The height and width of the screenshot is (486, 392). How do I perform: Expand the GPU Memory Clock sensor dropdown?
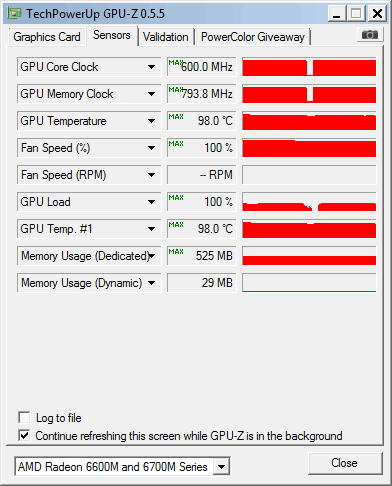[x=151, y=94]
